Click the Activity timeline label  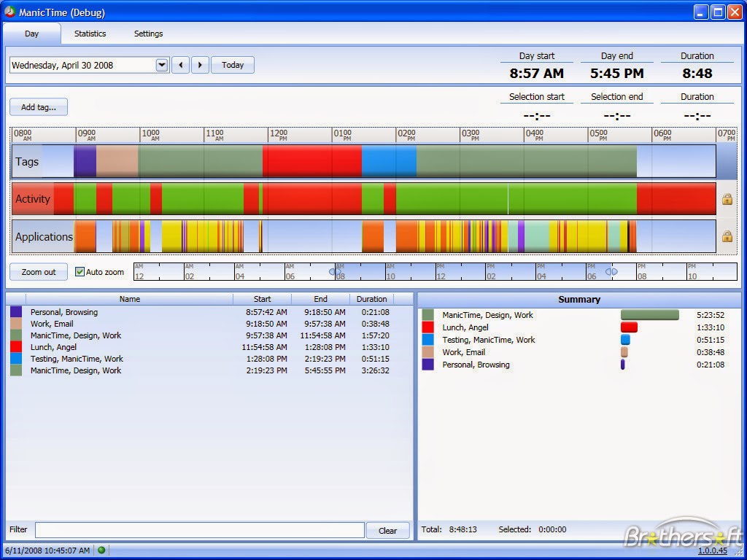pyautogui.click(x=32, y=198)
